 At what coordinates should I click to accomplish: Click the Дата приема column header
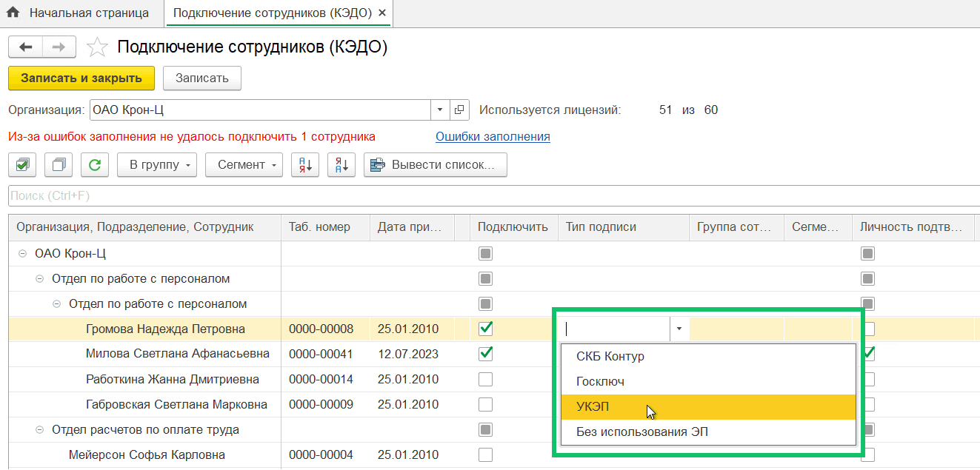[x=412, y=227]
